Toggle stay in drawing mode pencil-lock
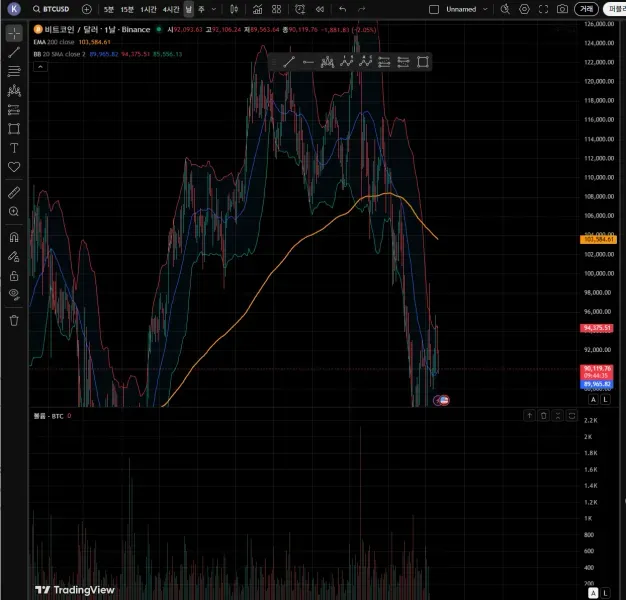Screen dimensions: 626x600 (14, 257)
